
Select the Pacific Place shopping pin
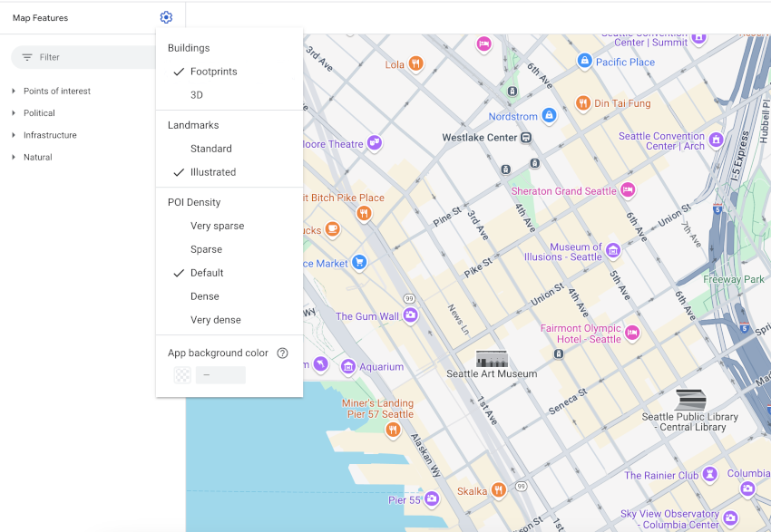(584, 61)
